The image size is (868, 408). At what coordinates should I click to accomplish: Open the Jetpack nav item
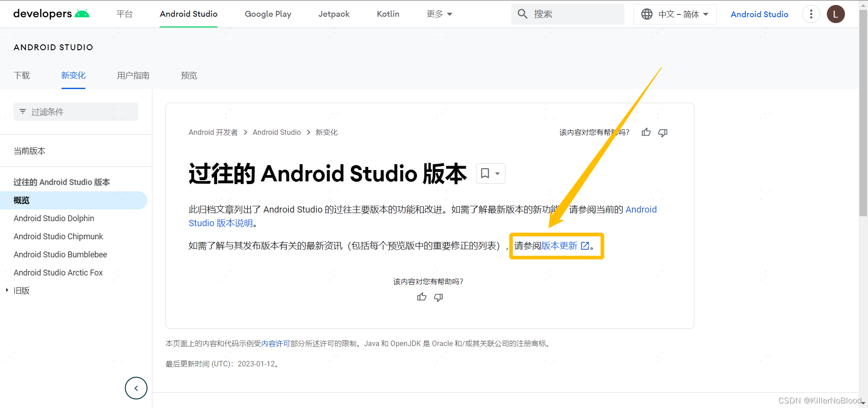334,14
